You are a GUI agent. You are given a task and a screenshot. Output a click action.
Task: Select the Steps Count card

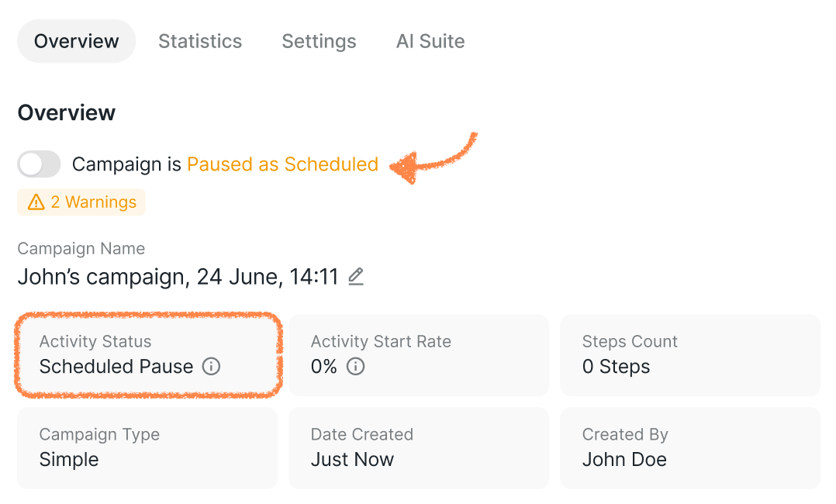[x=690, y=355]
